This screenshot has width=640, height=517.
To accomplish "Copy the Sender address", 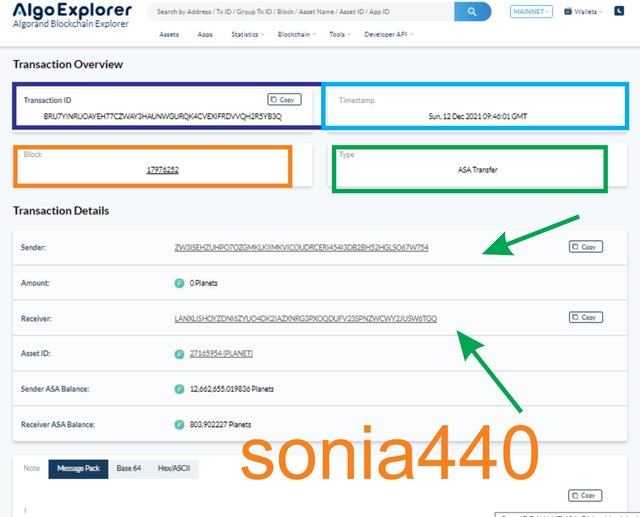I will click(x=586, y=246).
